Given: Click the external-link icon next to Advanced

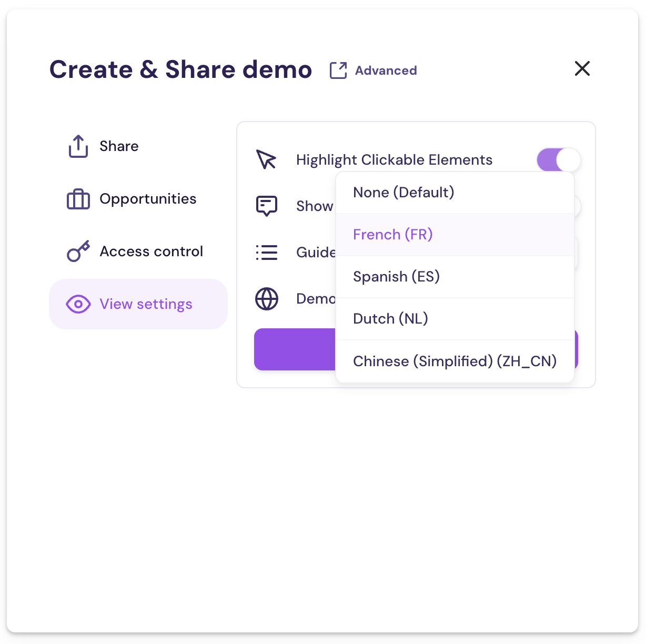Looking at the screenshot, I should (x=338, y=70).
